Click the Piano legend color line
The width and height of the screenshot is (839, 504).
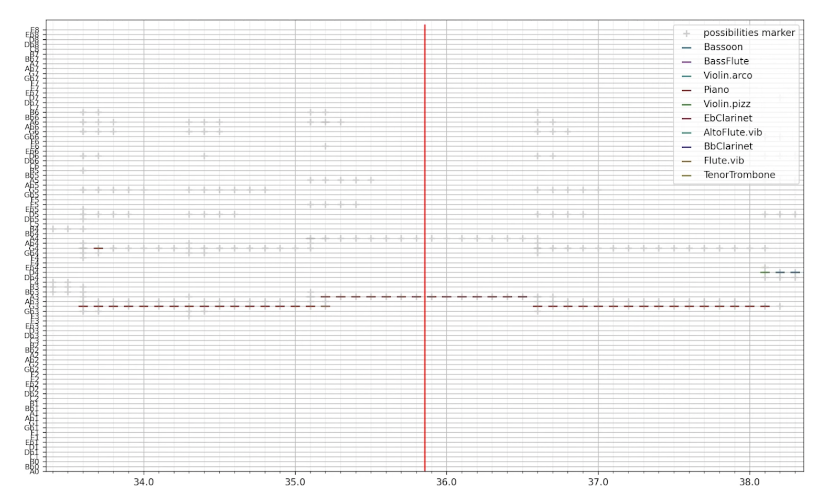point(686,90)
